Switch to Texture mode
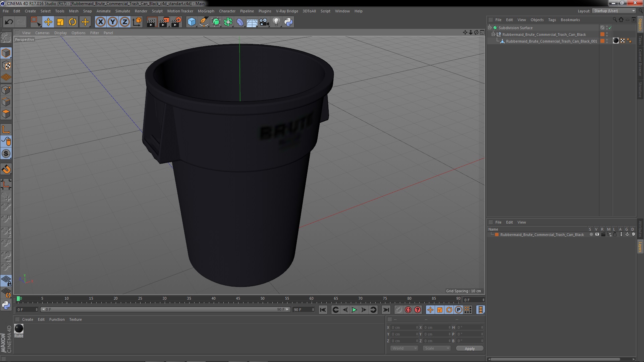Screen dimensions: 644x362 pos(6,65)
